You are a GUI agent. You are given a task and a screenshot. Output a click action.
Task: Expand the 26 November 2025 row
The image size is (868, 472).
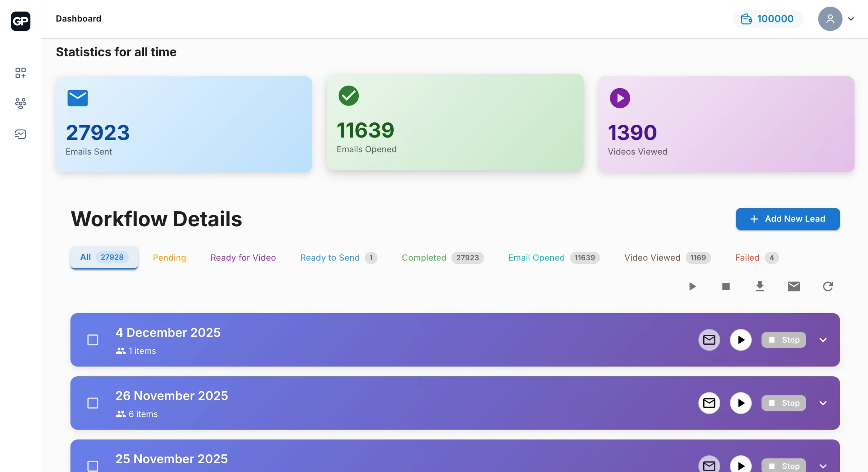[x=823, y=403]
